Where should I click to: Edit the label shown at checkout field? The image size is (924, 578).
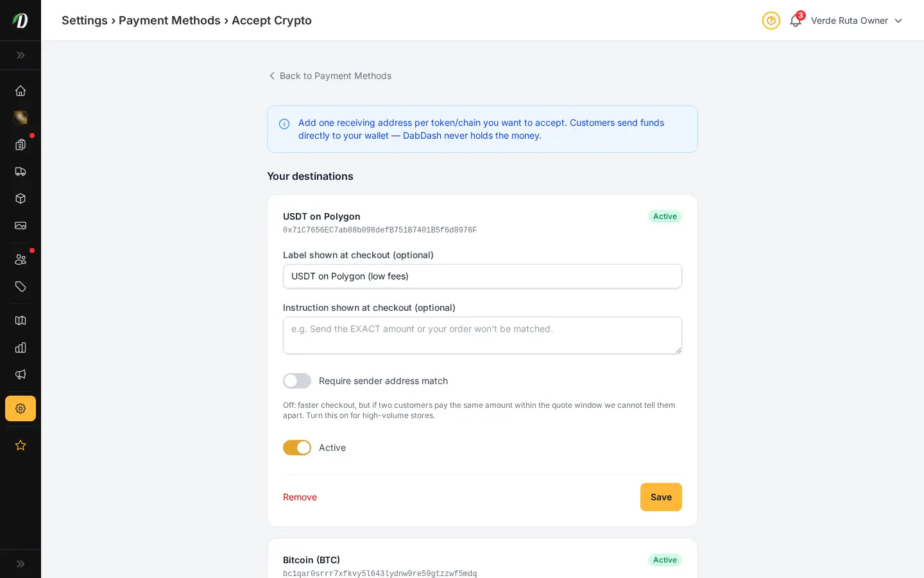pos(483,276)
